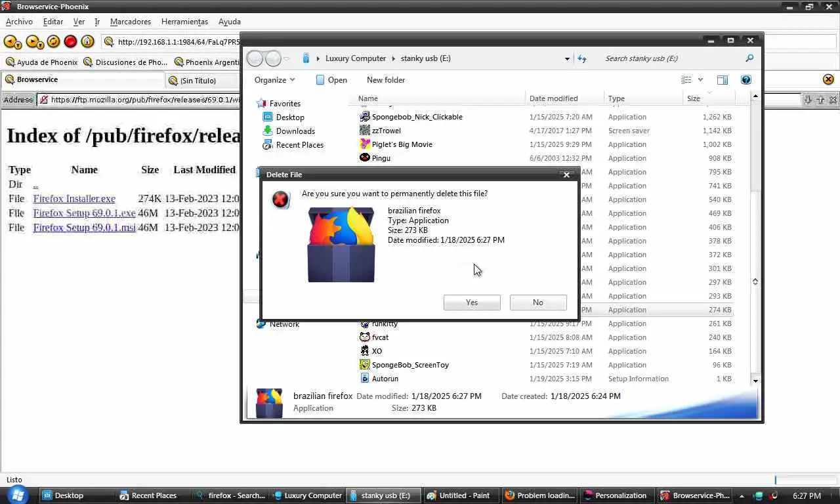Image resolution: width=840 pixels, height=504 pixels.
Task: Sort by the Size column header
Action: click(x=709, y=98)
